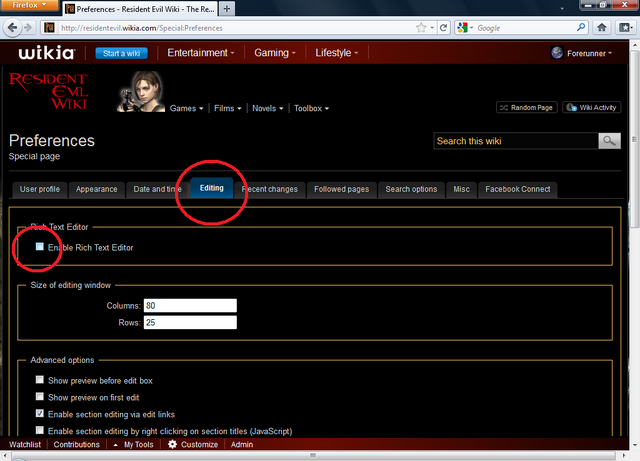This screenshot has height=461, width=640.
Task: Click the browser address bar
Action: (237, 28)
